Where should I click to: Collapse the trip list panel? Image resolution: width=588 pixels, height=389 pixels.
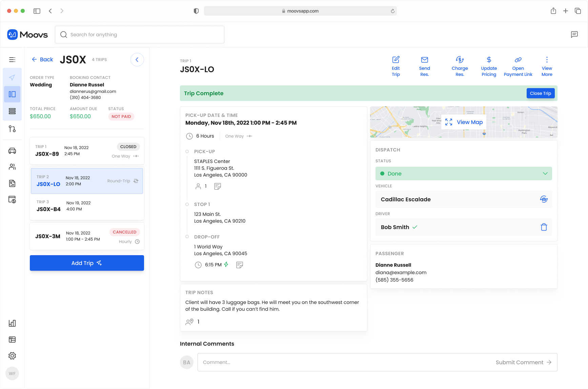click(x=137, y=60)
